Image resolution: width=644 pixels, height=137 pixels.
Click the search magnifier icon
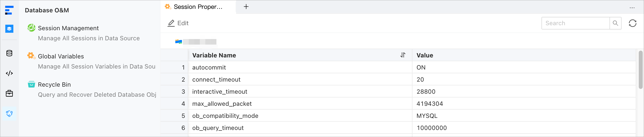click(615, 23)
